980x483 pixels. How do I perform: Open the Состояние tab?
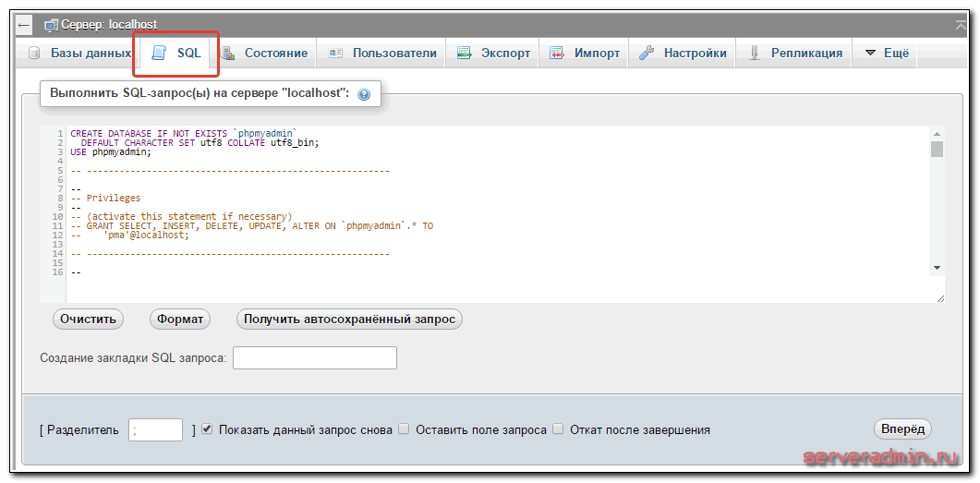[264, 54]
